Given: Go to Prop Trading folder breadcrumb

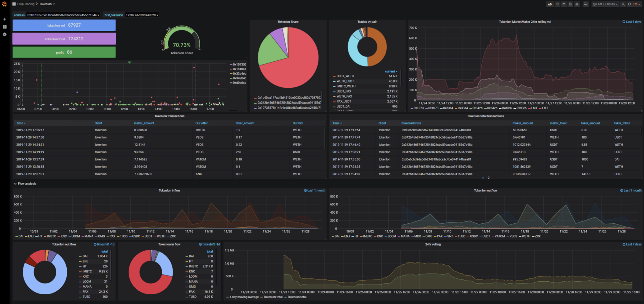Looking at the screenshot, I should tap(26, 4).
